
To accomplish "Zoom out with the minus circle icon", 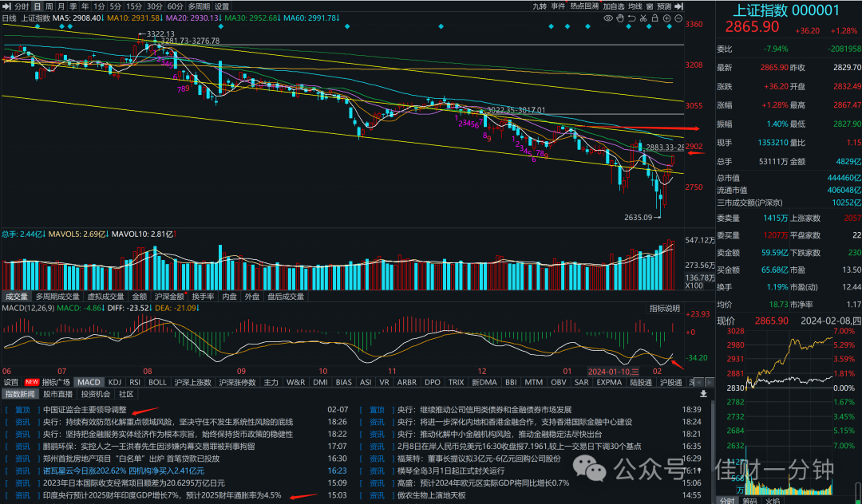I will [x=678, y=18].
